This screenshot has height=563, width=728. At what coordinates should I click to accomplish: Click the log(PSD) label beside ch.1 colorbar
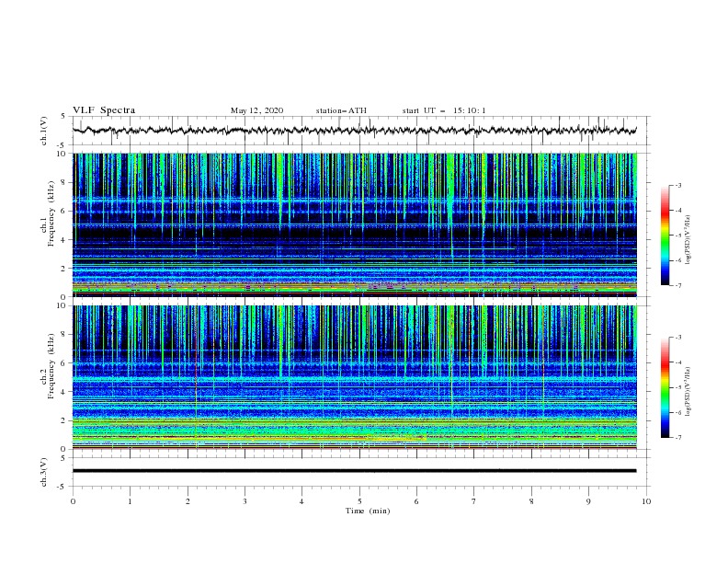click(688, 240)
